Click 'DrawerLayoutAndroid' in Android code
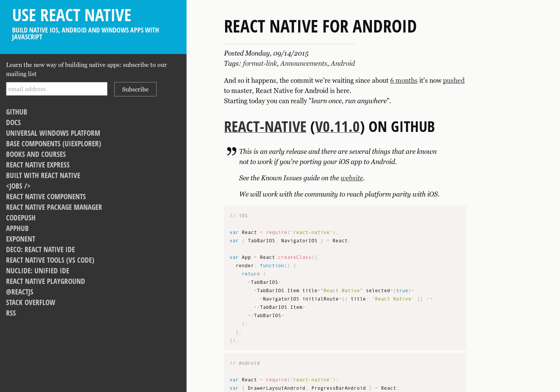 tap(277, 388)
